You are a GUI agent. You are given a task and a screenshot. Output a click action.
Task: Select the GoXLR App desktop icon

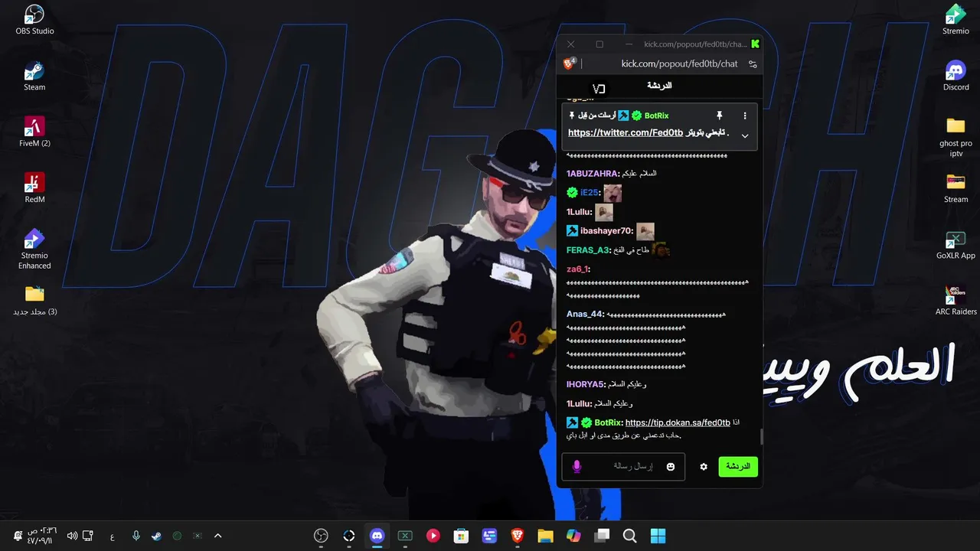coord(955,245)
